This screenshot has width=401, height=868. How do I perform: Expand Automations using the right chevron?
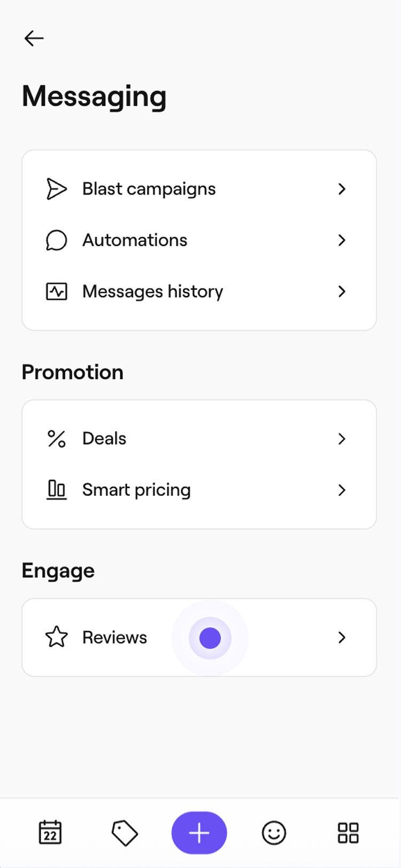[x=342, y=241]
